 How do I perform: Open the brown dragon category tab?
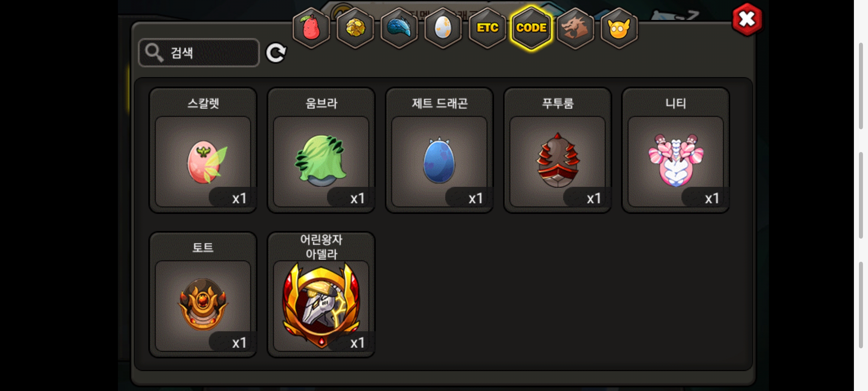[575, 28]
